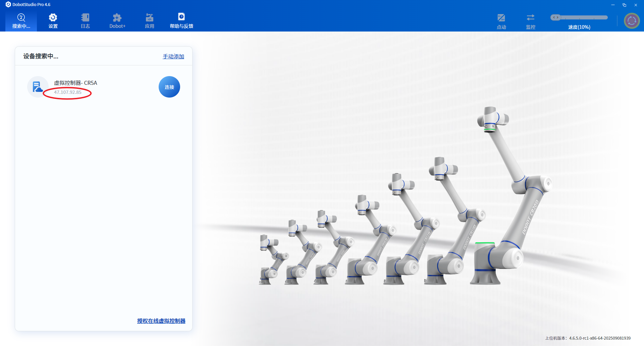This screenshot has height=346, width=644.
Task: Click the circular user avatar icon
Action: (632, 21)
